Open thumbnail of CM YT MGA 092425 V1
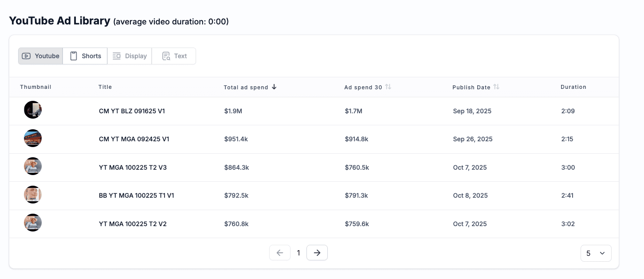The width and height of the screenshot is (644, 279). click(33, 139)
